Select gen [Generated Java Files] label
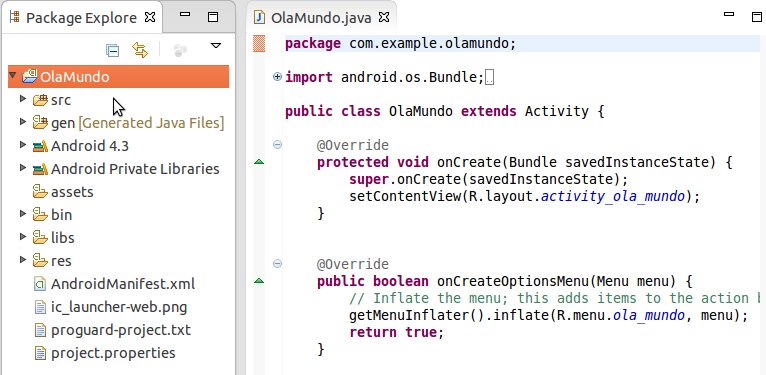766x375 pixels. (137, 123)
